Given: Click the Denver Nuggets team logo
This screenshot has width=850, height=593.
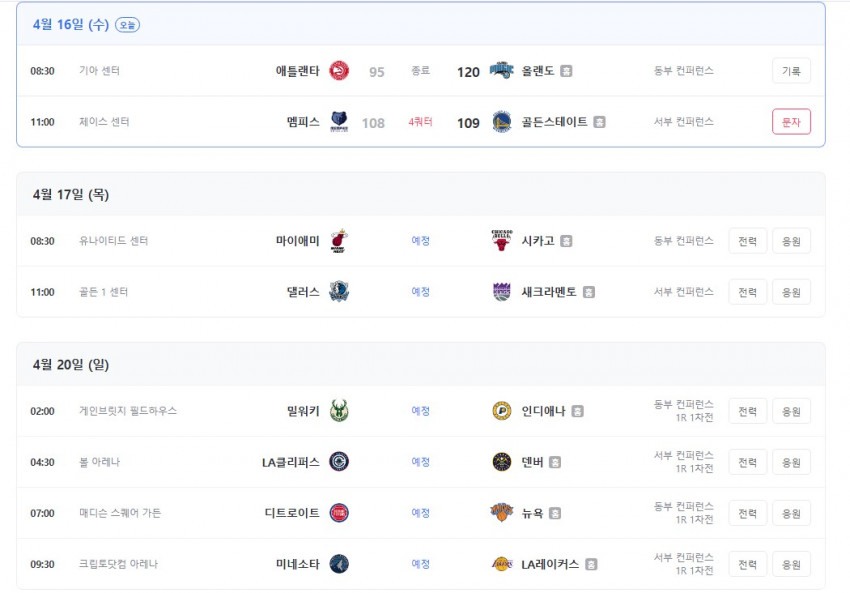Looking at the screenshot, I should [x=501, y=462].
